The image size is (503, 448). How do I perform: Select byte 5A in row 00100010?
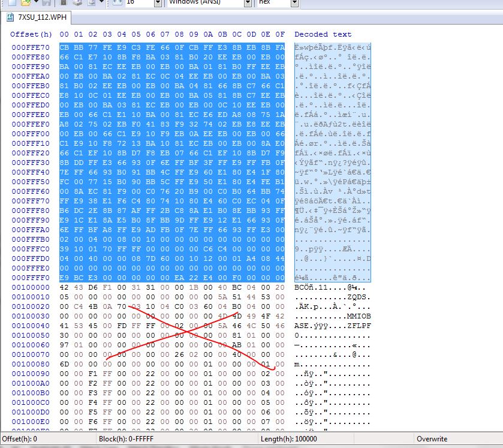pos(222,297)
